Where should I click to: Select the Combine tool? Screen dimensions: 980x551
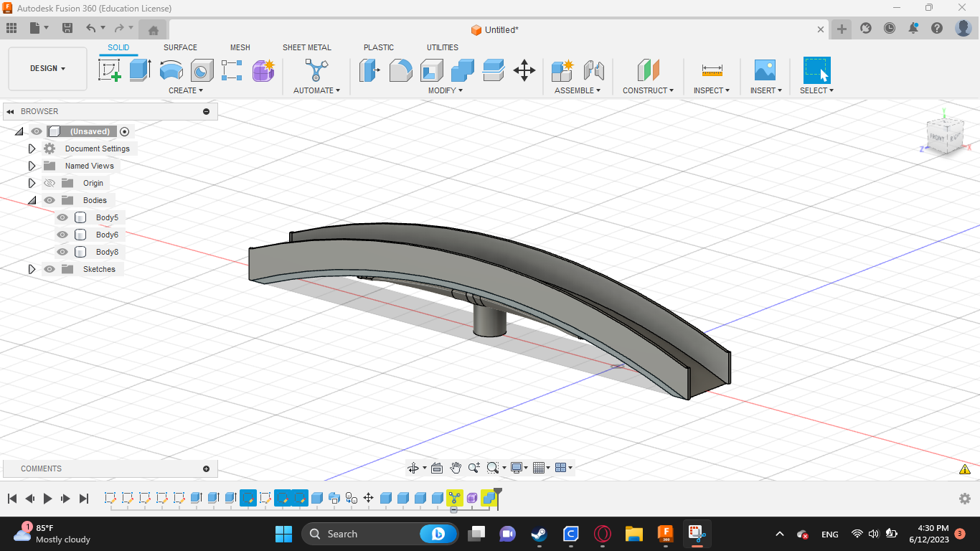click(x=463, y=70)
